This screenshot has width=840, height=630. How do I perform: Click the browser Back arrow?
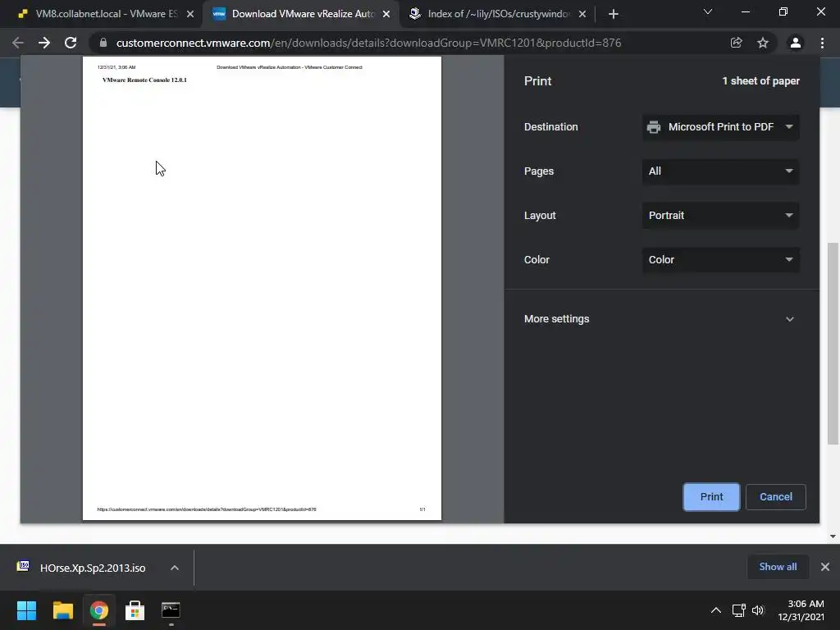[x=18, y=43]
